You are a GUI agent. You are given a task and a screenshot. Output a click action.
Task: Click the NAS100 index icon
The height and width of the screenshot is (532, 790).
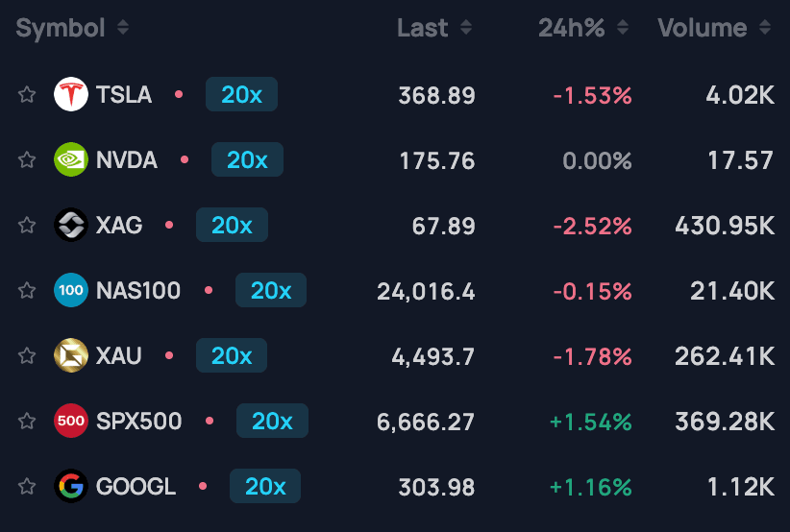[x=71, y=291]
